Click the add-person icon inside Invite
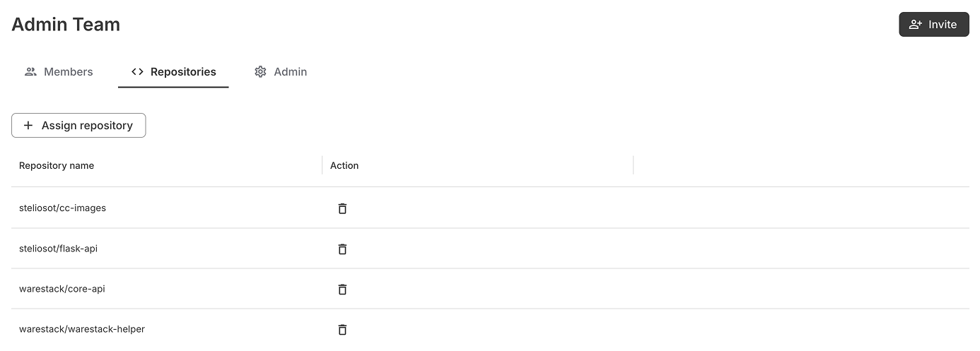Viewport: 980px width, 351px height. point(916,24)
